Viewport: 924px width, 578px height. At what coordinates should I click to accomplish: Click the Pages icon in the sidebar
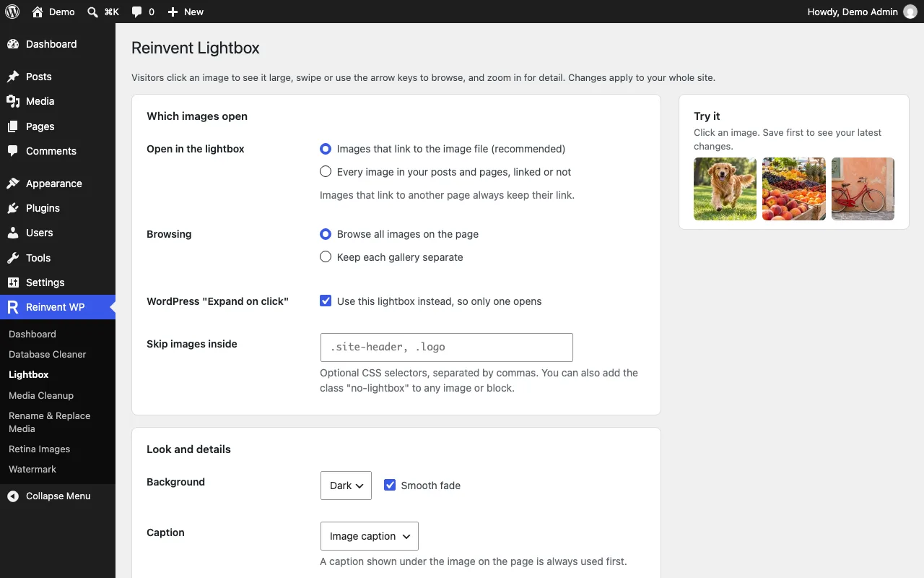tap(13, 126)
